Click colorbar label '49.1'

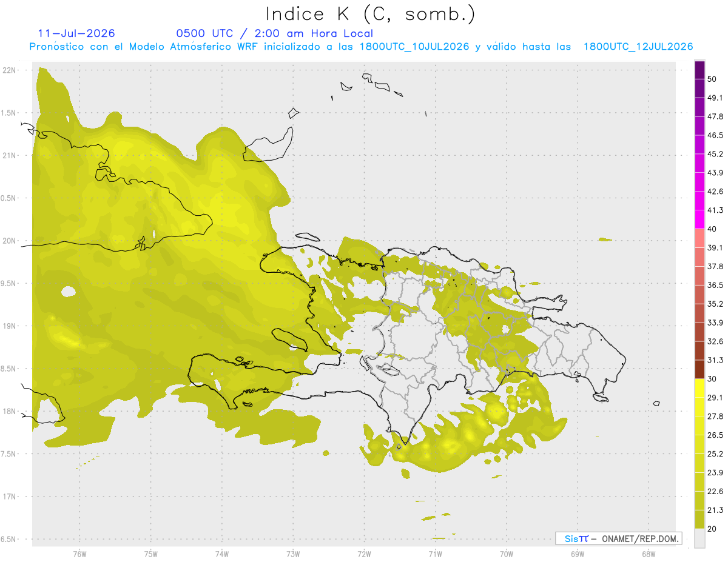[715, 98]
